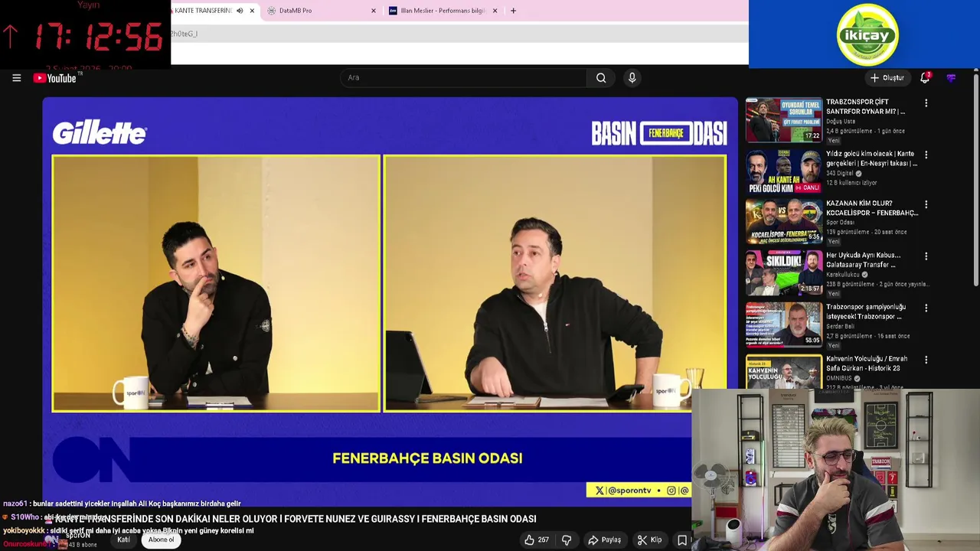Screen dimensions: 980x551
Task: Open the new browser tab plus
Action: tap(513, 11)
